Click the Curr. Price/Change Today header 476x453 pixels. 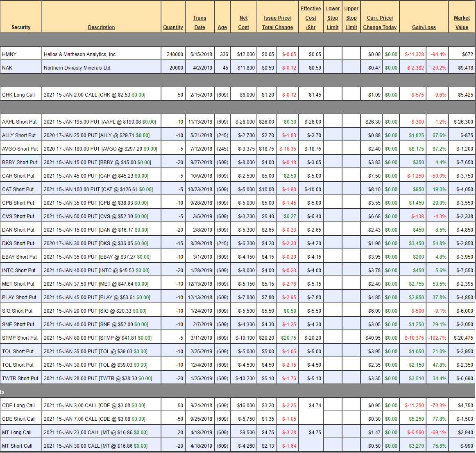pyautogui.click(x=380, y=23)
